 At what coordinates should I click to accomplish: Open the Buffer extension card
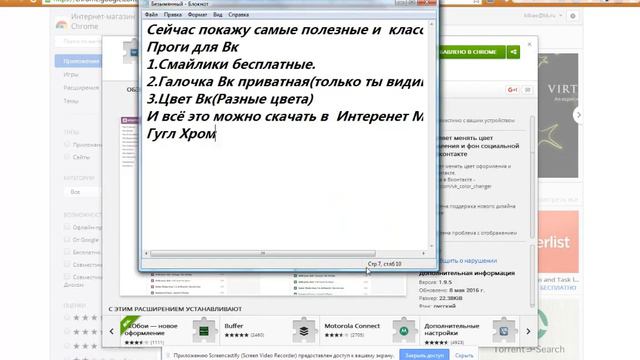coord(270,332)
